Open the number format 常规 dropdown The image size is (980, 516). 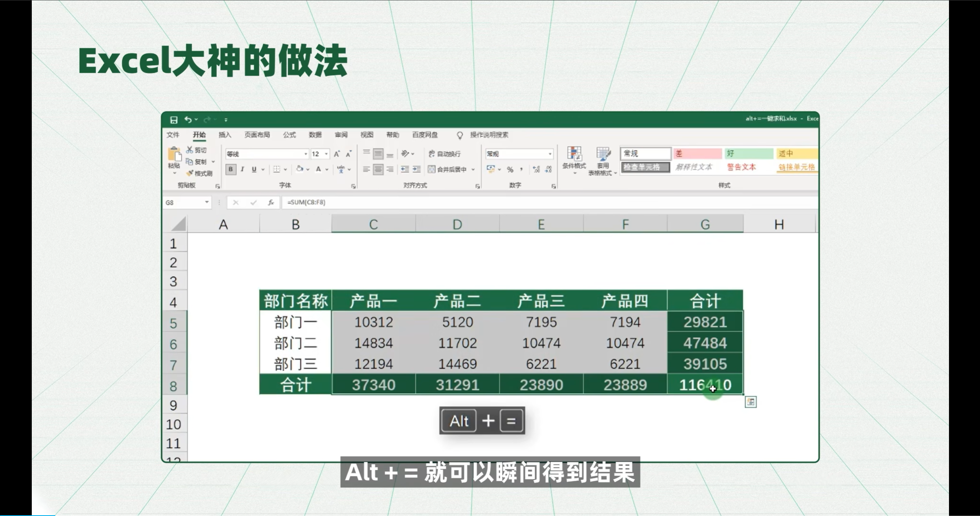pyautogui.click(x=550, y=154)
